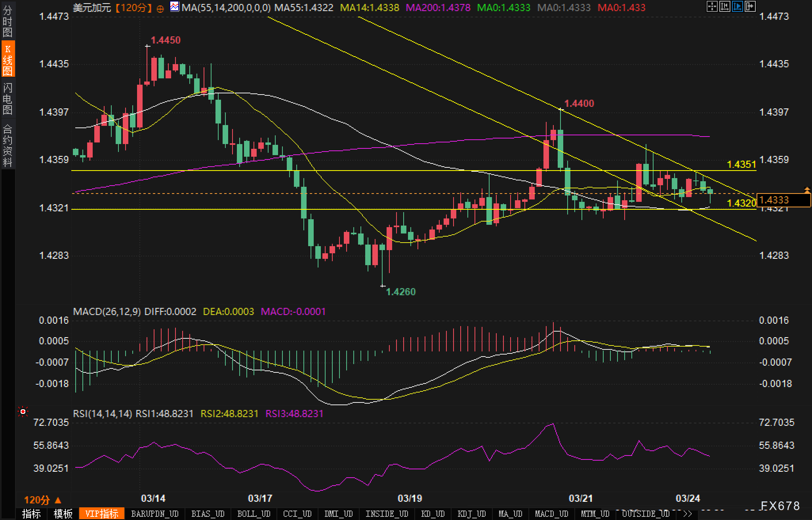The height and width of the screenshot is (520, 812).
Task: Apply the BOLL_UD indicator
Action: pos(254,514)
